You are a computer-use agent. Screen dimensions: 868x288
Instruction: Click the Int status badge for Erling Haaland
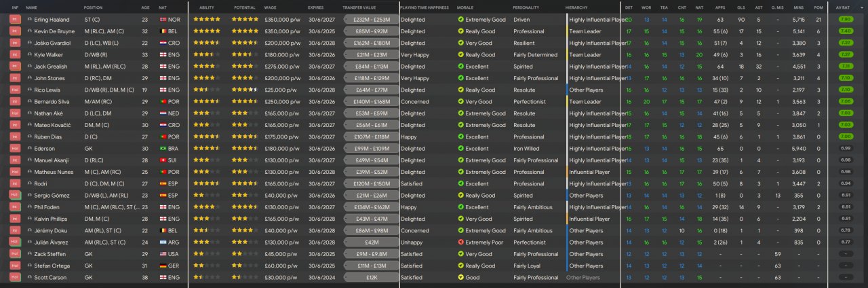point(15,20)
